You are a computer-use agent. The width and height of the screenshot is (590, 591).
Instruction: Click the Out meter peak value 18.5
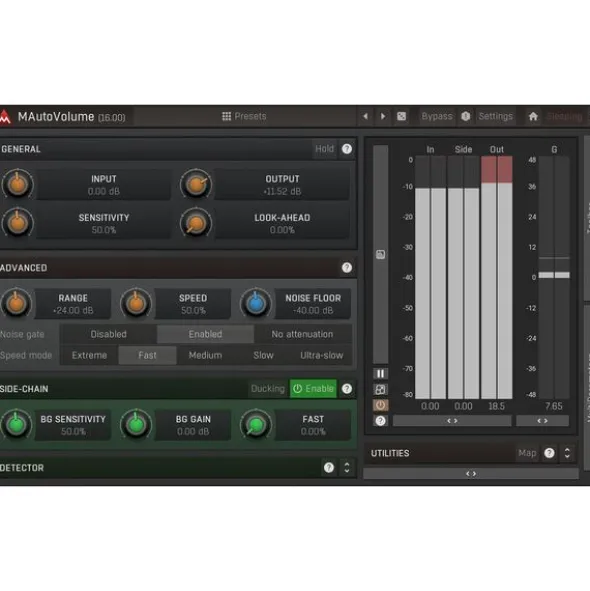tap(497, 406)
